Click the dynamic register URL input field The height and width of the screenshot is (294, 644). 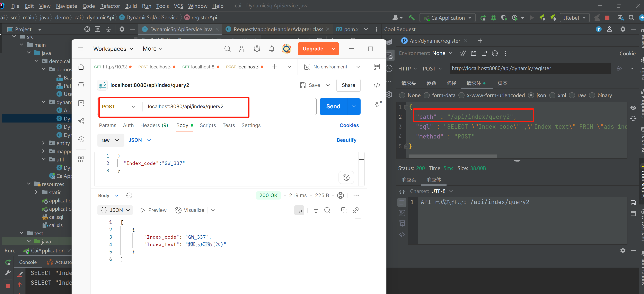click(x=530, y=68)
